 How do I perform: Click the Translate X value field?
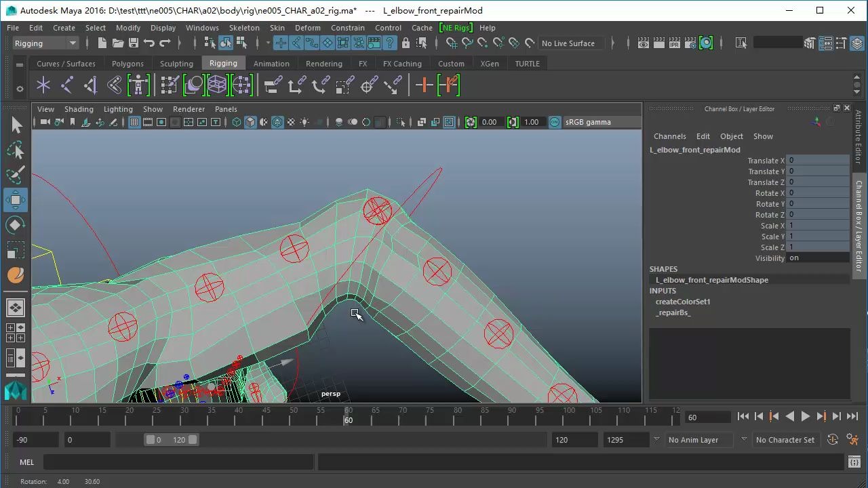point(817,161)
